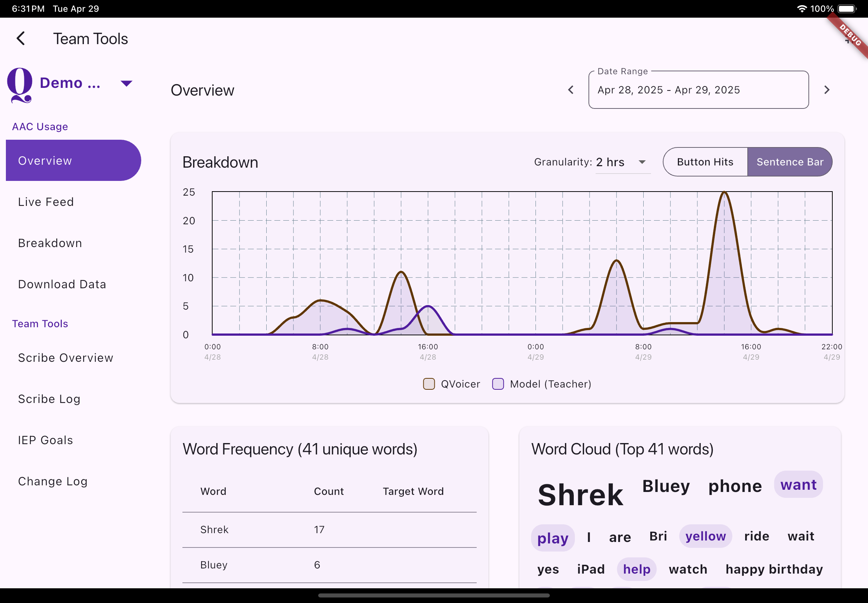Click the Q logo icon
This screenshot has width=868, height=603.
tap(19, 84)
